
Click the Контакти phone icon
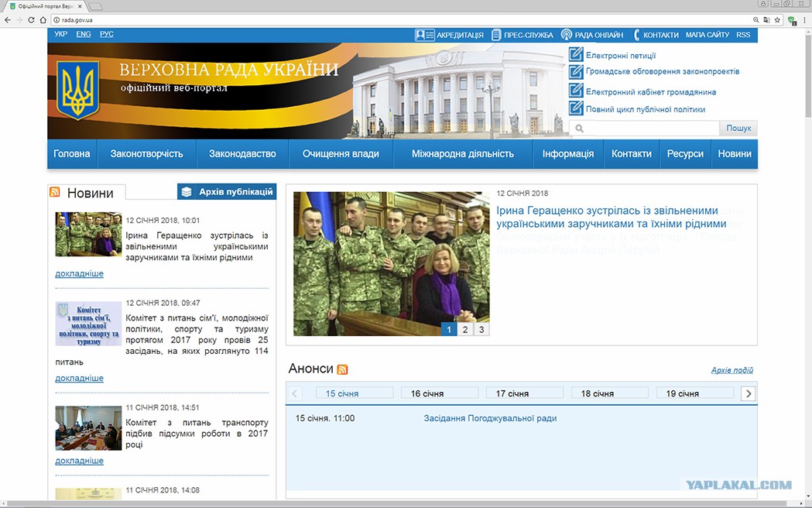click(636, 35)
